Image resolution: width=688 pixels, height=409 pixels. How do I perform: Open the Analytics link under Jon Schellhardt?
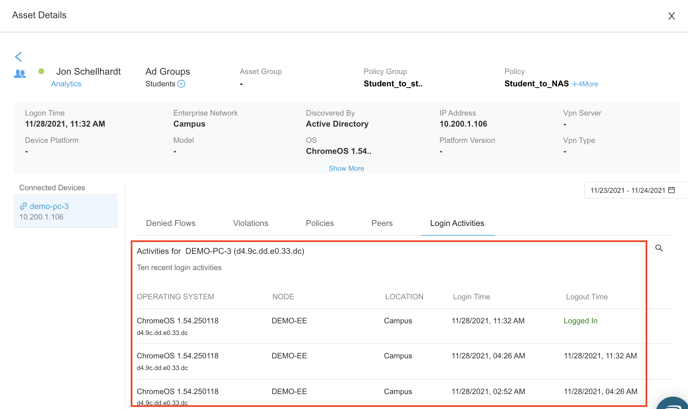pos(66,84)
